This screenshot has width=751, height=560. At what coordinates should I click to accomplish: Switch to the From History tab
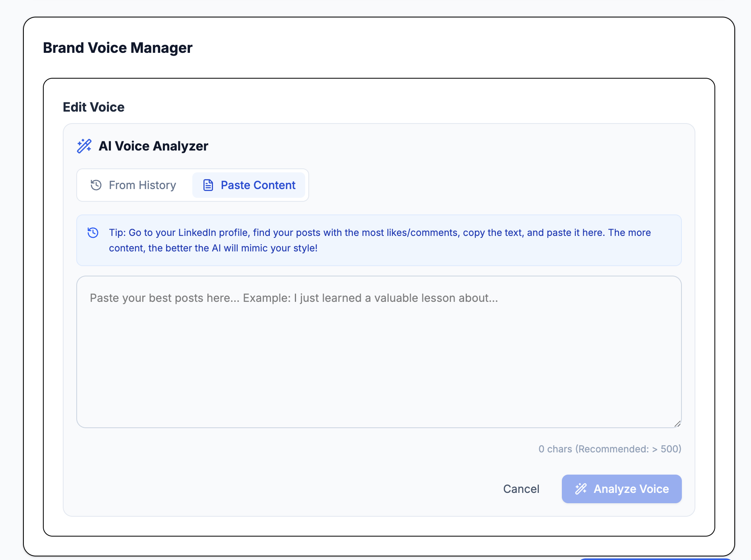point(134,185)
